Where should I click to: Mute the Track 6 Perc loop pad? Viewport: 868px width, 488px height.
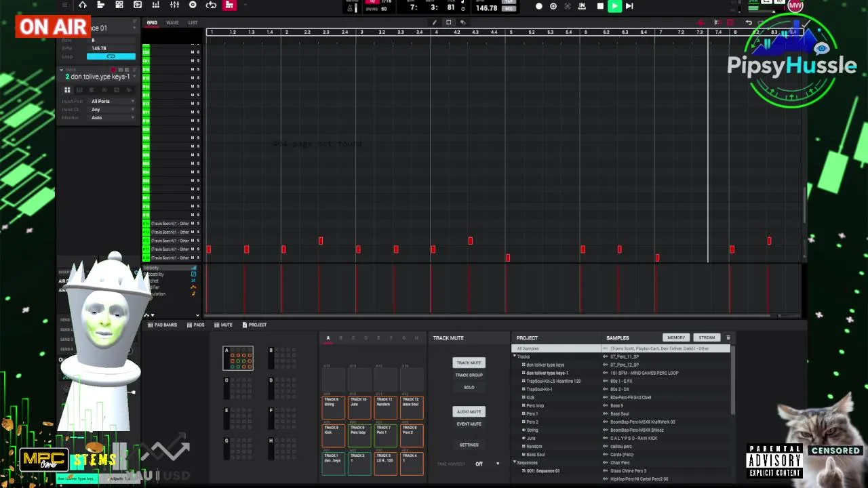(359, 435)
